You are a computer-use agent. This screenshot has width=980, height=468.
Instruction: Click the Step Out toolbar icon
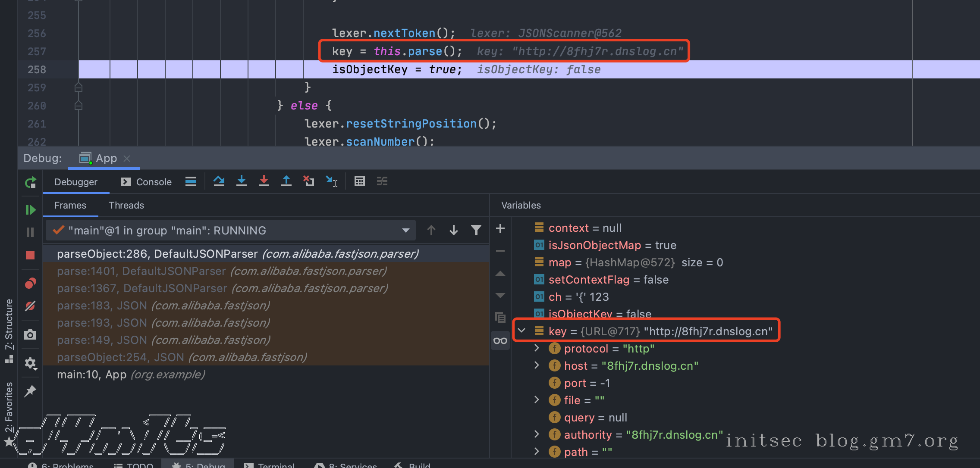[x=286, y=181]
